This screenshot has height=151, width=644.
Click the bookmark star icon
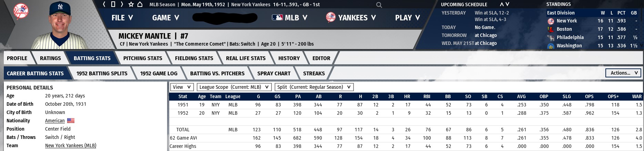coord(131,4)
